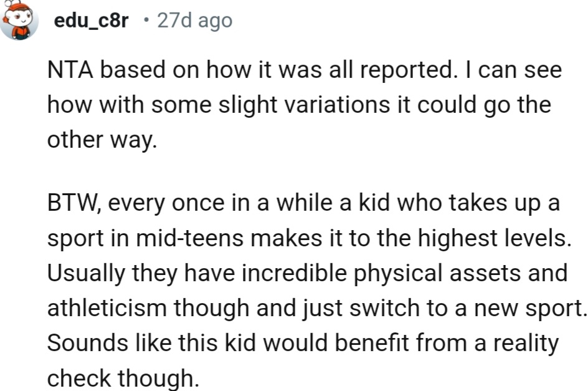Click the word "NTA" starting the comment
The height and width of the screenshot is (391, 588).
pyautogui.click(x=69, y=70)
